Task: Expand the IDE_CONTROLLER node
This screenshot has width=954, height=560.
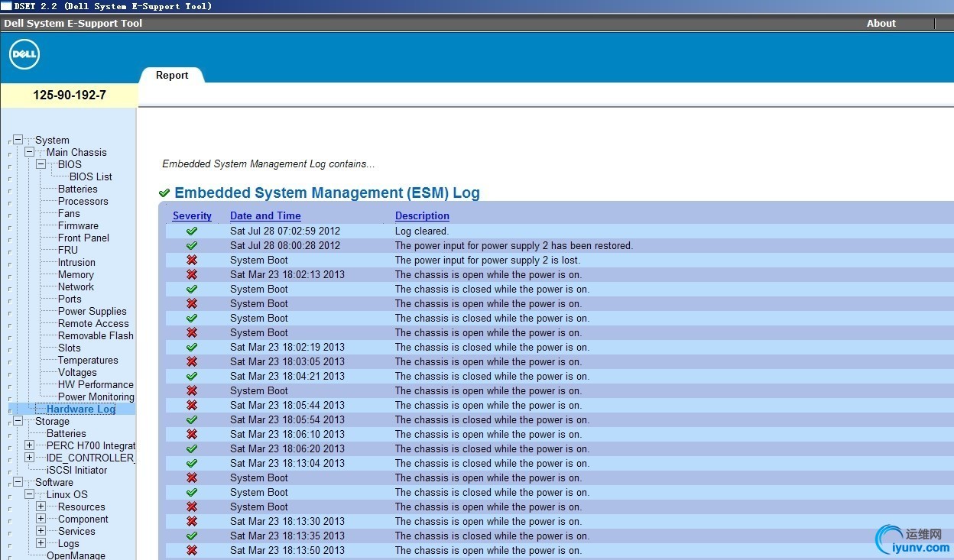Action: coord(29,458)
